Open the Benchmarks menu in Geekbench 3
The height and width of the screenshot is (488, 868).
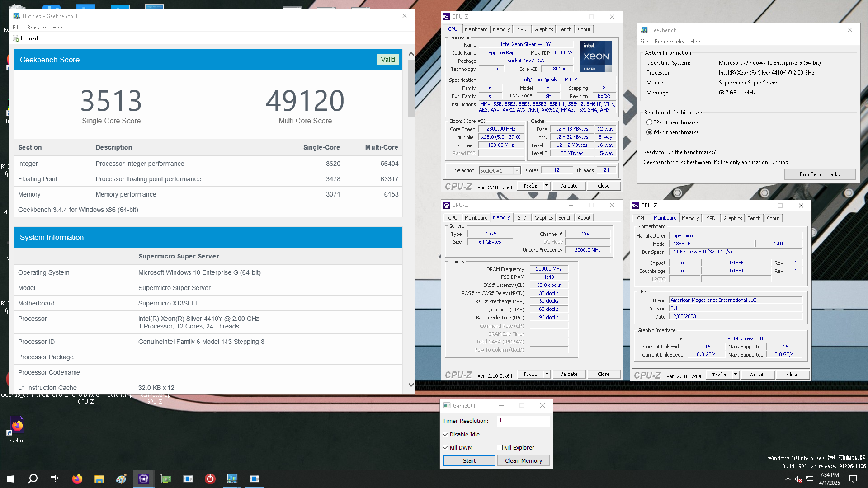(669, 42)
